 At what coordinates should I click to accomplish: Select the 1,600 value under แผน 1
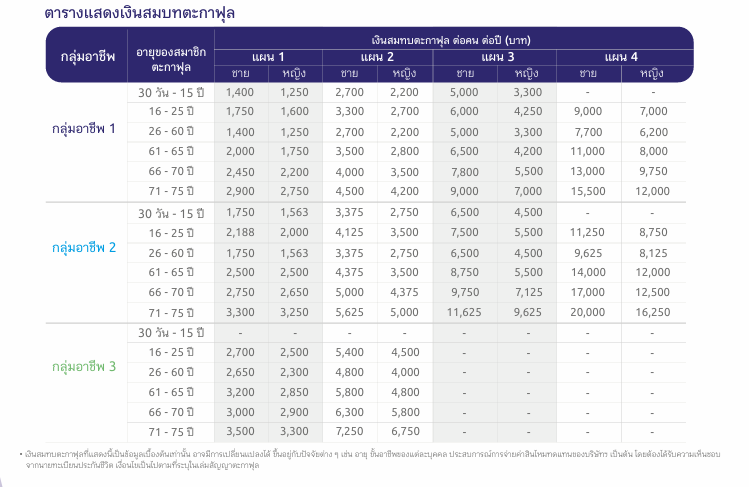click(295, 111)
